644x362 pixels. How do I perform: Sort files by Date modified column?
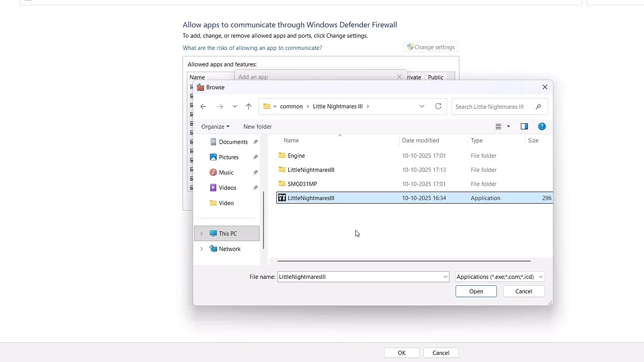coord(420,141)
